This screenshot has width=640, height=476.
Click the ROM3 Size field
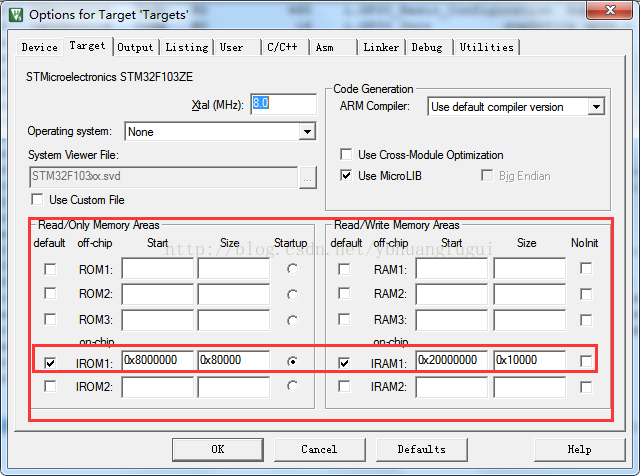(x=234, y=320)
